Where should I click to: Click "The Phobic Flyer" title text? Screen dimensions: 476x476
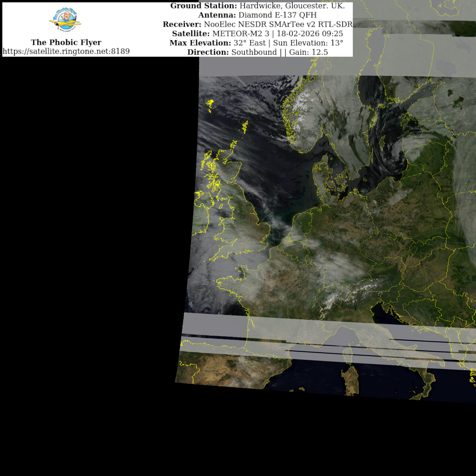66,42
